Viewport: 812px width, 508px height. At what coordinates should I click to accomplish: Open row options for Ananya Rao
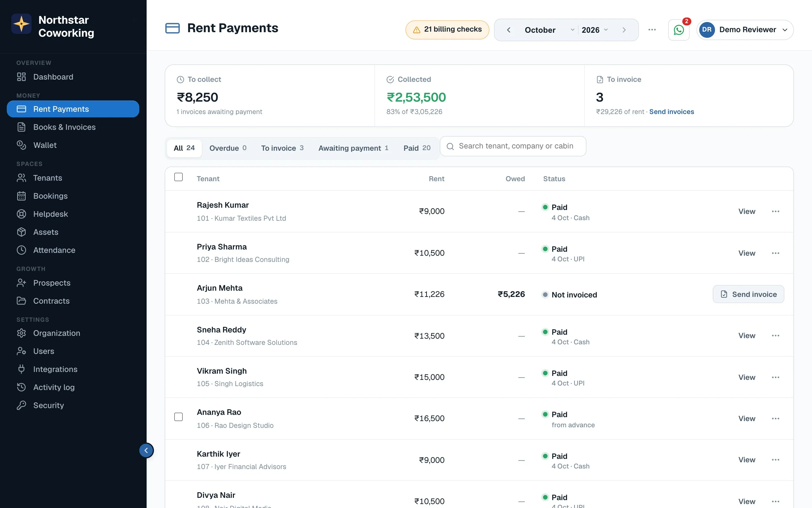[x=775, y=419]
